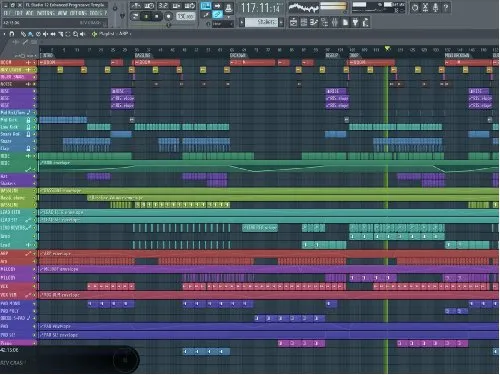The image size is (500, 375).
Task: Select the playlist zoom tool
Action: 76,34
